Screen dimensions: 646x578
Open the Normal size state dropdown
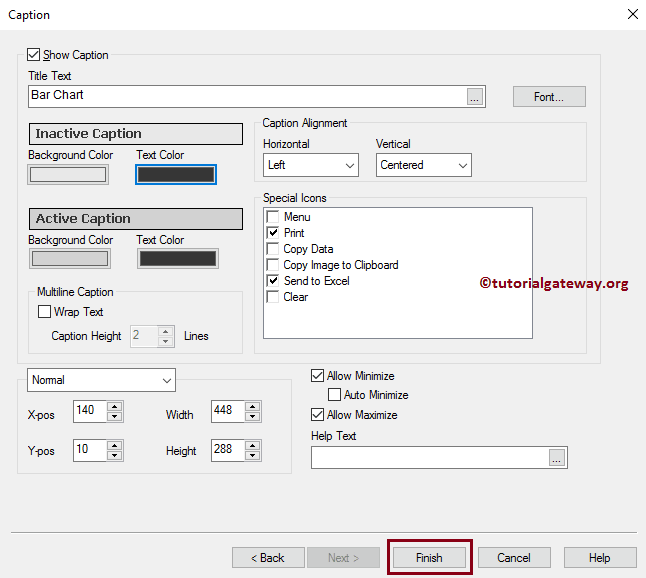(101, 380)
